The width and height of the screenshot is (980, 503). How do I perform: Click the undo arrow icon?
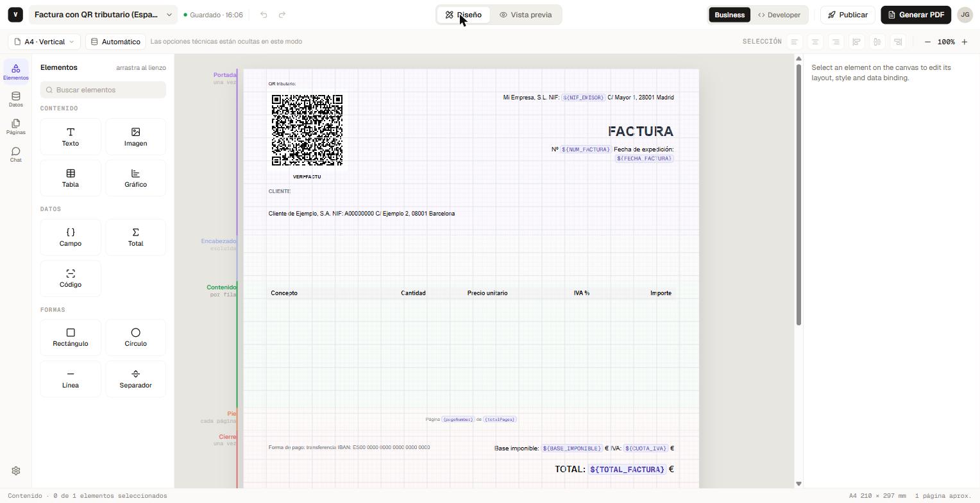tap(264, 15)
